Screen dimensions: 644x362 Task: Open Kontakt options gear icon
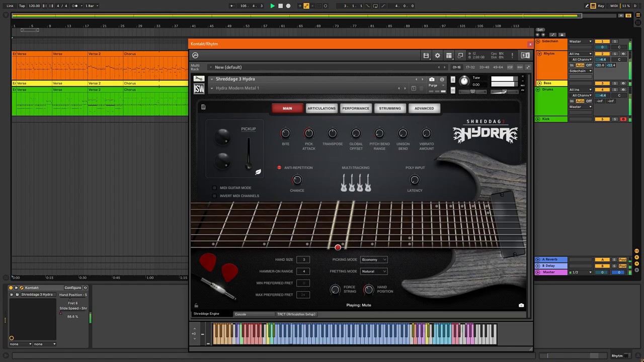pyautogui.click(x=437, y=55)
